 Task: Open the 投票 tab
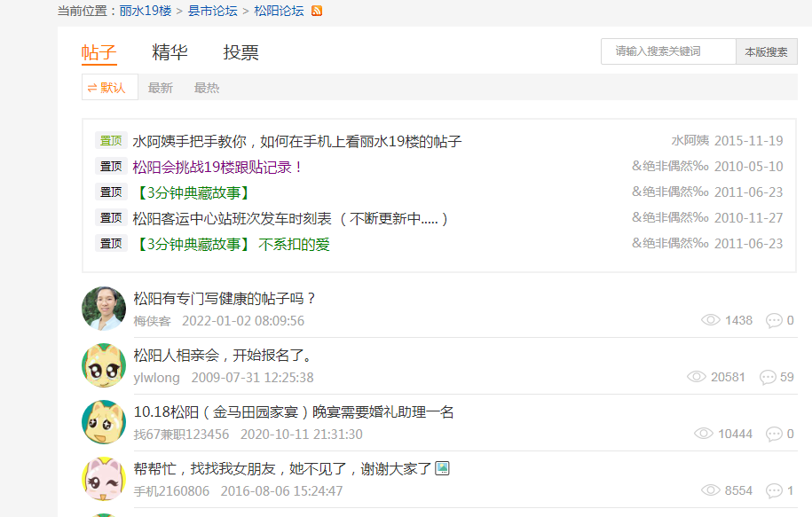240,52
